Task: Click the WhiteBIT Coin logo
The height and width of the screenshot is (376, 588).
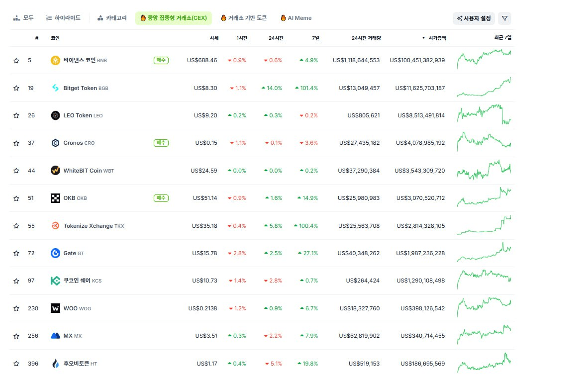Action: click(55, 171)
